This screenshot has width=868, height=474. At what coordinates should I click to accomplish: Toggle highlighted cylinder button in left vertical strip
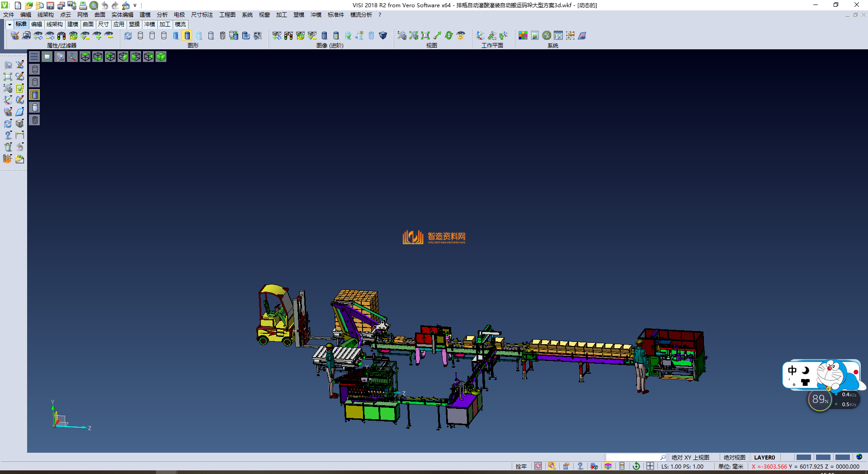[35, 95]
